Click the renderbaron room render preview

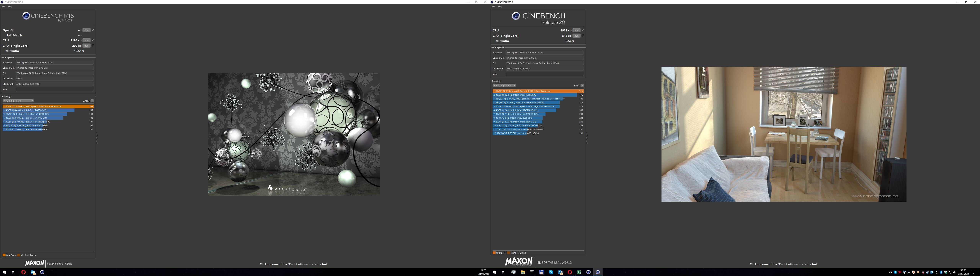(x=784, y=134)
